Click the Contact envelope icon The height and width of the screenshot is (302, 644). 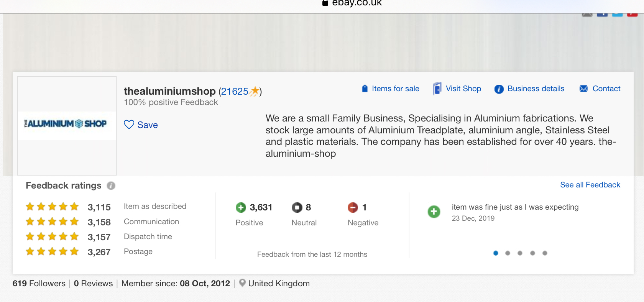583,89
